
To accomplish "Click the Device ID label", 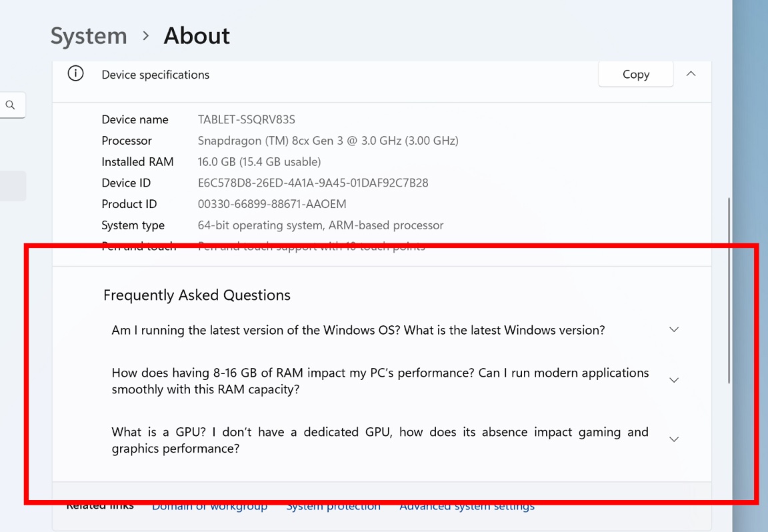I will [x=126, y=183].
